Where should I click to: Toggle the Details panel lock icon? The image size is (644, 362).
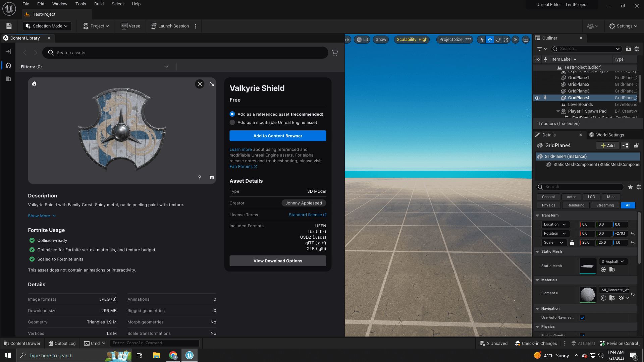click(x=636, y=145)
